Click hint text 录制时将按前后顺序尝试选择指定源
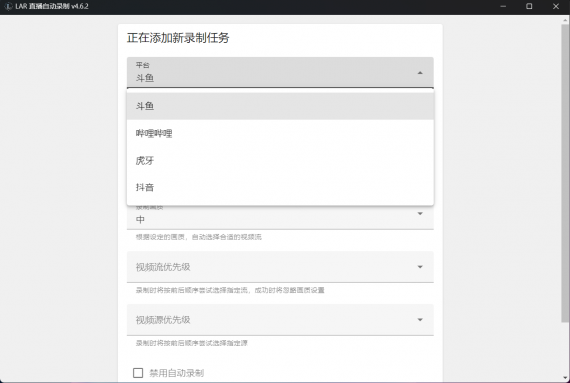Screen dimensions: 570x383 pyautogui.click(x=192, y=343)
